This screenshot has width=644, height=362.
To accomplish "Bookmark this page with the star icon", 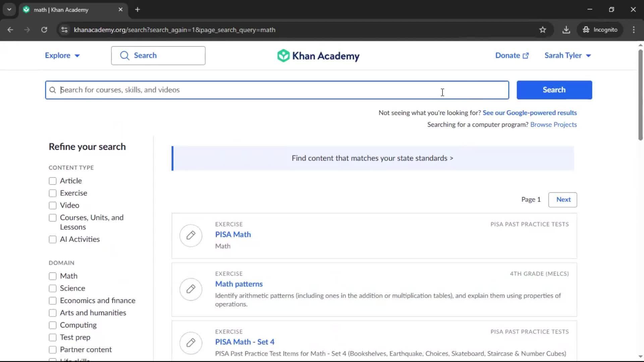I will [x=543, y=30].
